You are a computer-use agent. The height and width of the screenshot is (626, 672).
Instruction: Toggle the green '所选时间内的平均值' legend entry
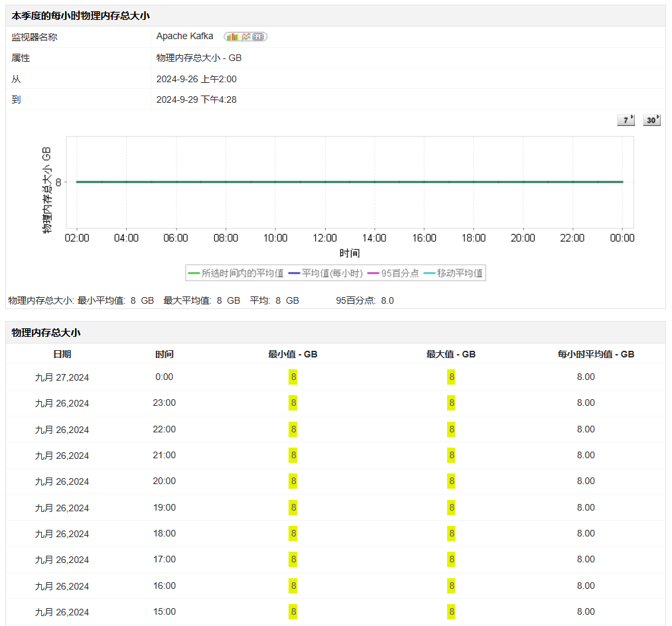point(236,273)
